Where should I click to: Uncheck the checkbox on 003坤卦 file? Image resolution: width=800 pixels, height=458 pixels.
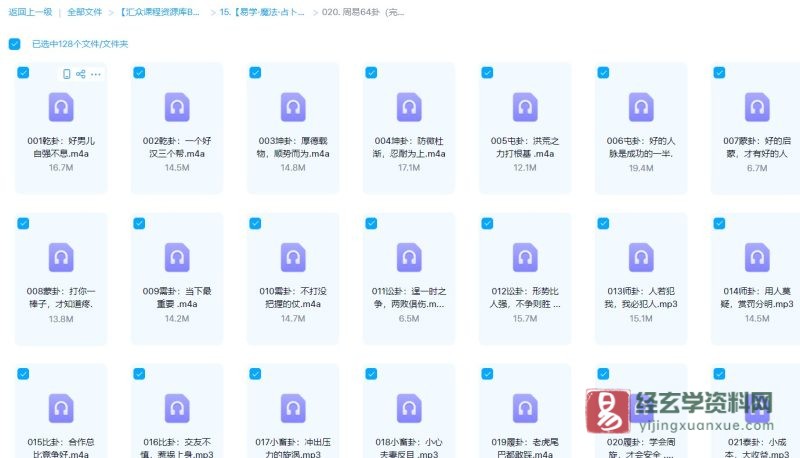(x=255, y=73)
